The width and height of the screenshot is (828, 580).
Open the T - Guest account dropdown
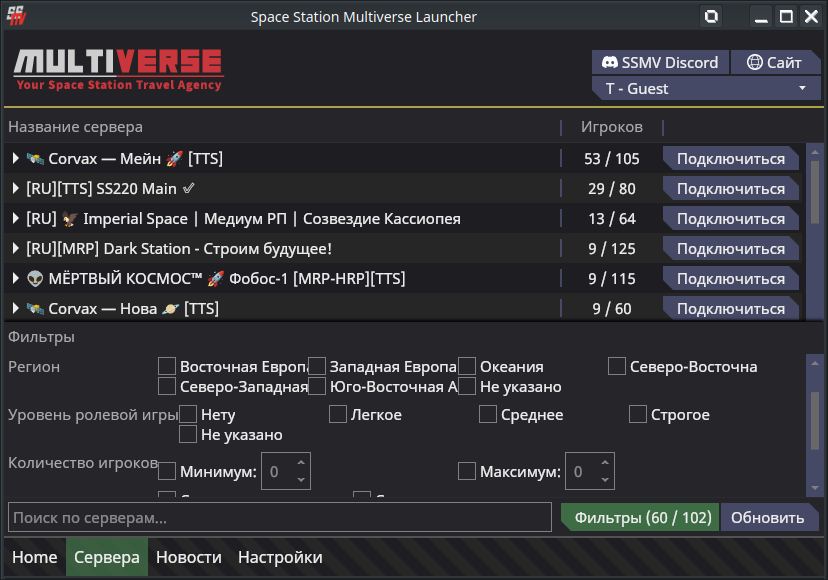tap(706, 88)
